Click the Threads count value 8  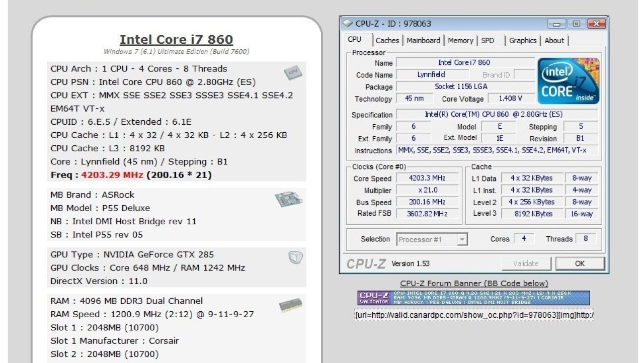(586, 239)
